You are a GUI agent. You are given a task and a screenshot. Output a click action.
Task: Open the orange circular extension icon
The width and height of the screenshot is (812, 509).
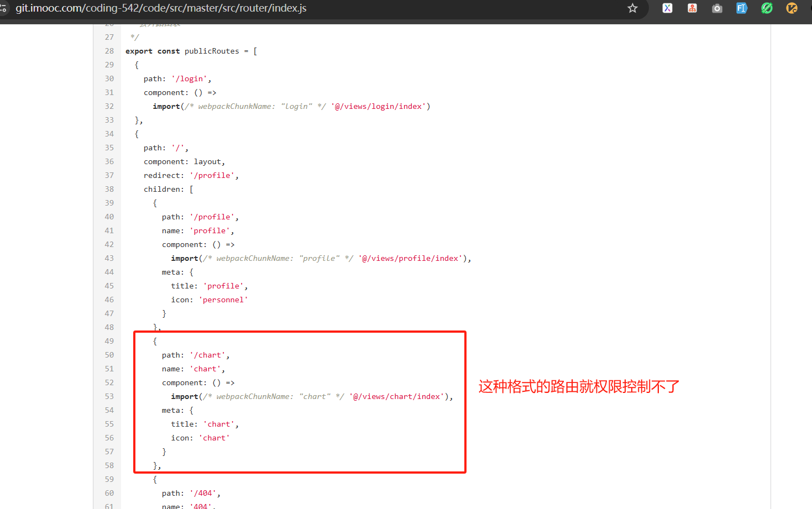(792, 8)
